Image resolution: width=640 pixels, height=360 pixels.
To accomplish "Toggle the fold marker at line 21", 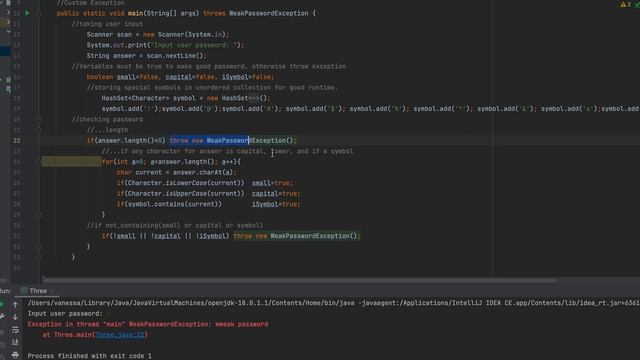I will [39, 130].
